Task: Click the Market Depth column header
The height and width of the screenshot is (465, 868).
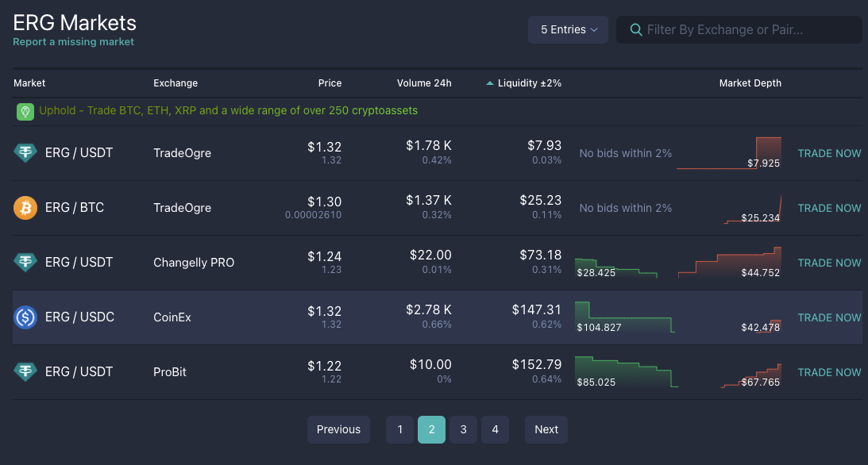Action: [750, 83]
